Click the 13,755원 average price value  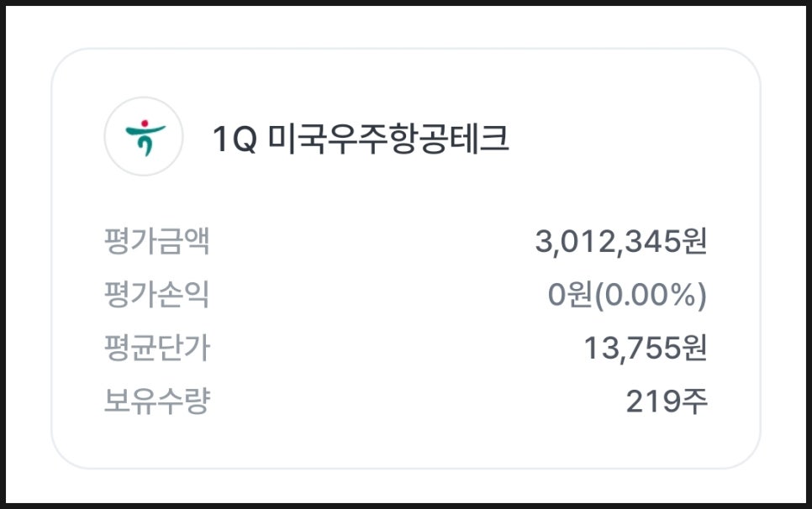point(646,349)
